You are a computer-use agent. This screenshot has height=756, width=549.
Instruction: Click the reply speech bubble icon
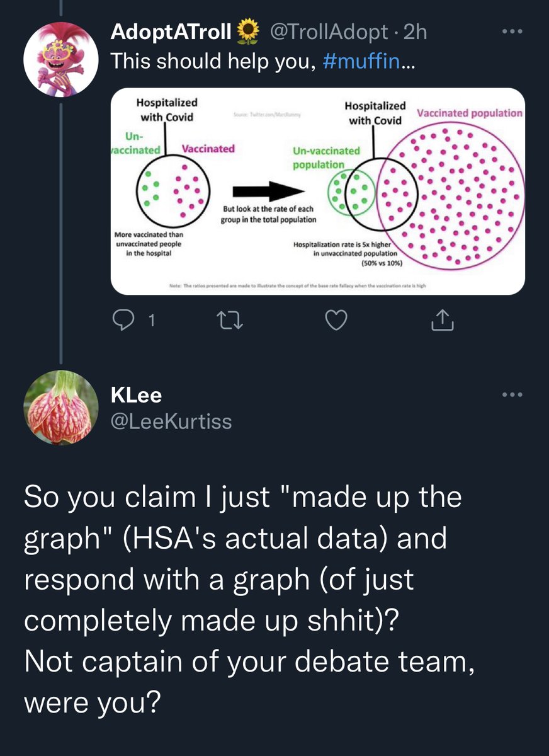click(x=120, y=322)
